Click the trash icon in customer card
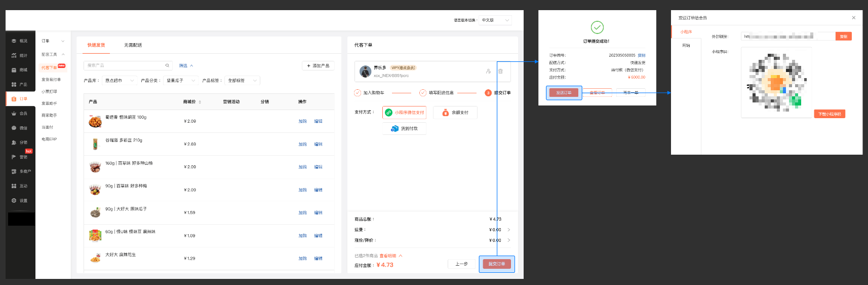The height and width of the screenshot is (285, 868). click(x=500, y=72)
